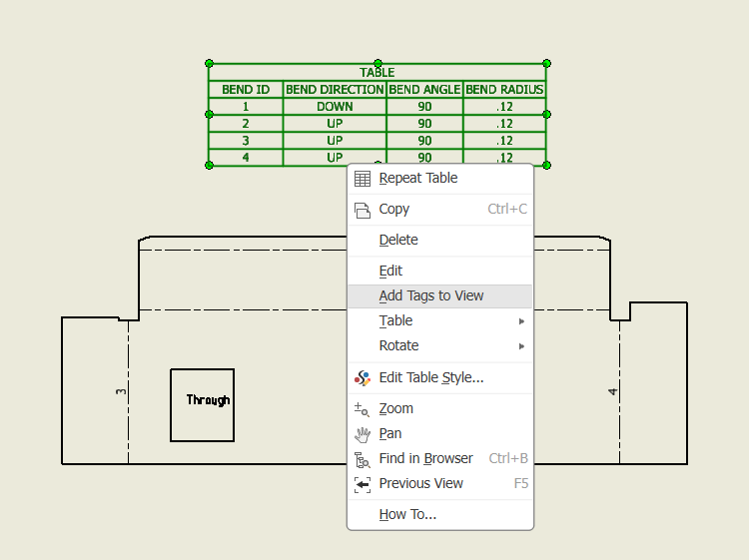Click the Edit Table Style icon

point(363,378)
